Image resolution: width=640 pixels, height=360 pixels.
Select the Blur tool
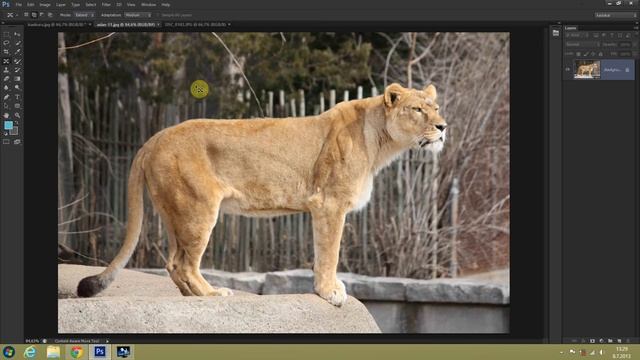[6, 87]
